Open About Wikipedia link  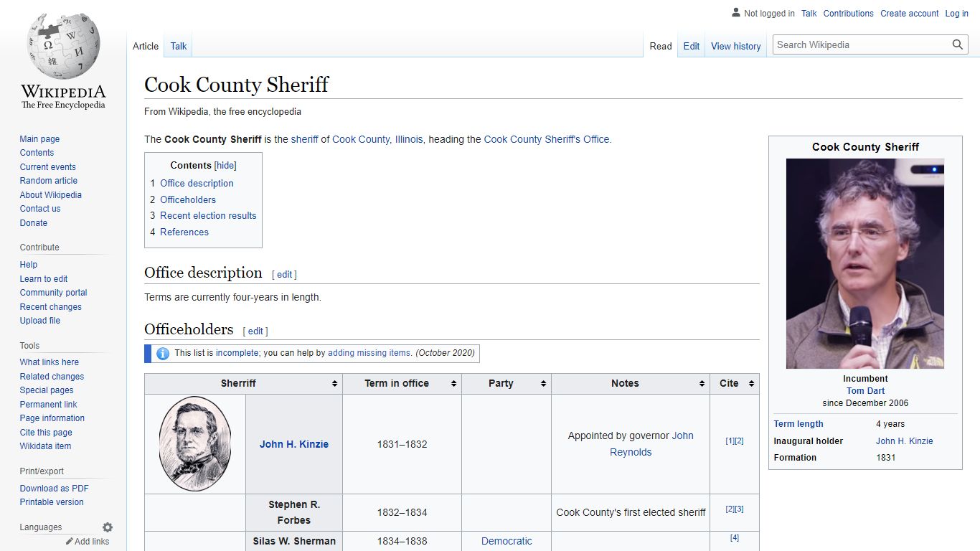(50, 195)
